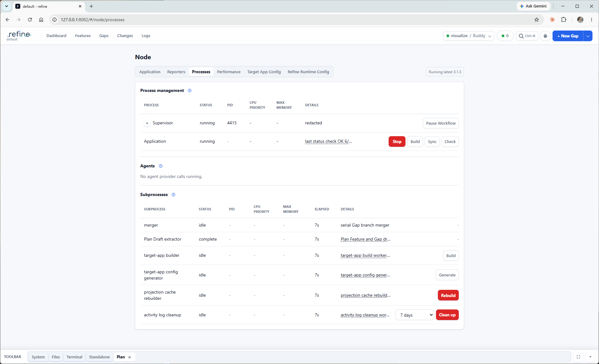Click Pause Workflow button

pos(441,123)
